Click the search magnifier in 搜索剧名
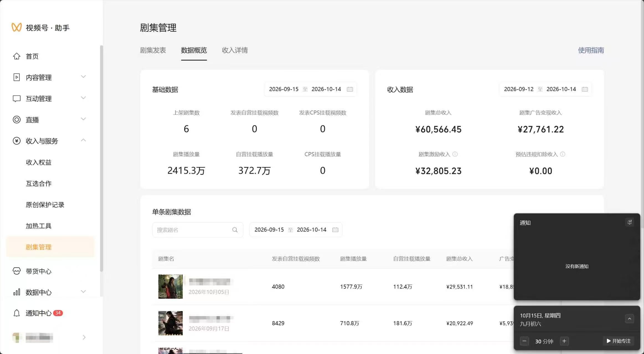This screenshot has width=644, height=354. 235,230
